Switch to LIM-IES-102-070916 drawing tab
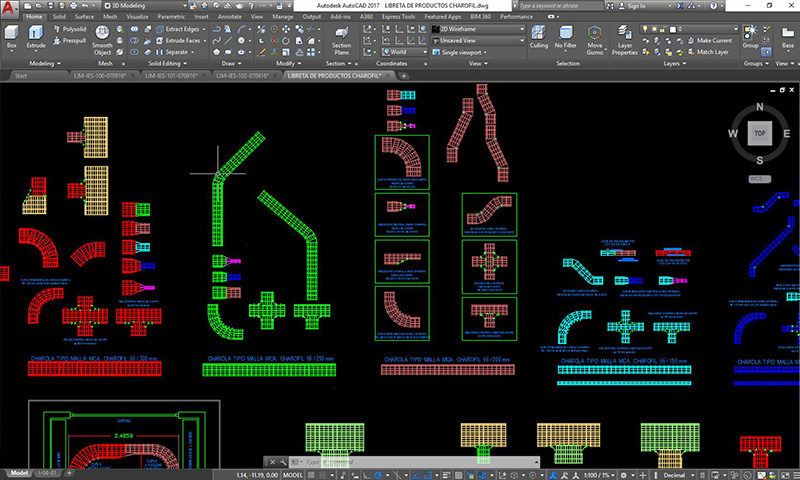The width and height of the screenshot is (800, 480). (x=242, y=76)
